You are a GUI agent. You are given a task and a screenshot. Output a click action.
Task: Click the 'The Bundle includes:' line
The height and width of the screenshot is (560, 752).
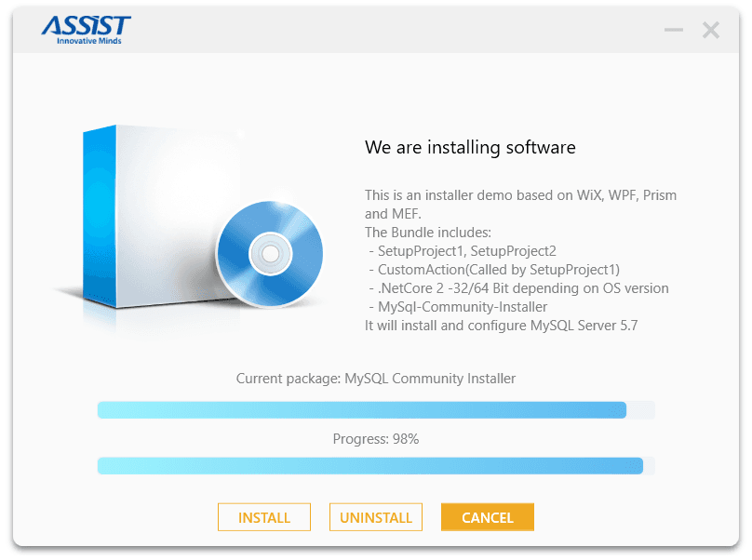tap(428, 232)
